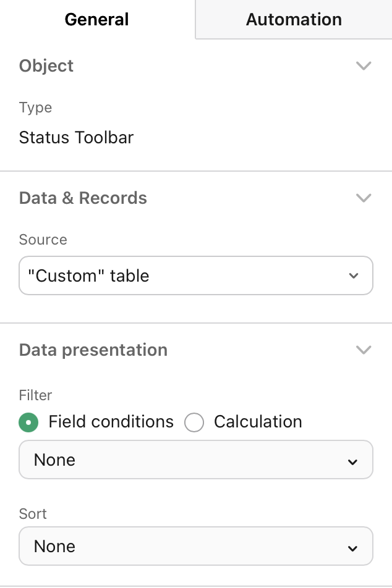Open the Sort dropdown showing None

(x=196, y=546)
